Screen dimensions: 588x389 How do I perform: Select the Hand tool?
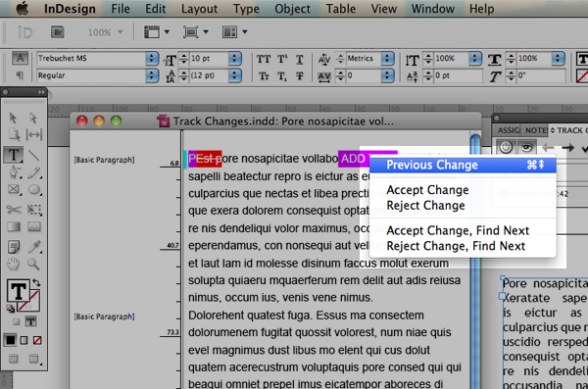click(13, 265)
